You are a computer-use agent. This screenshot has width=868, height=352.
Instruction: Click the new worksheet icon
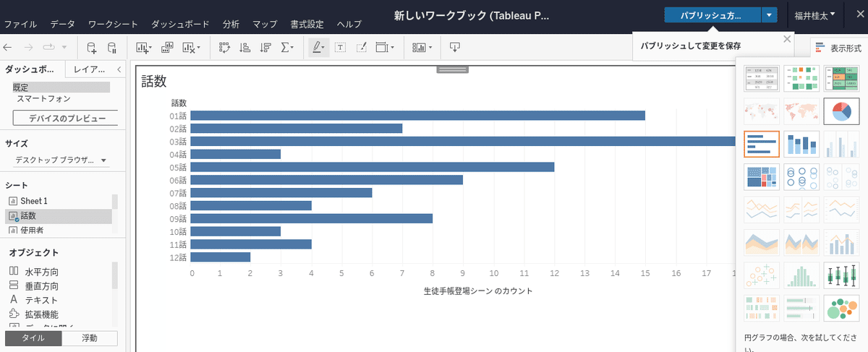pos(144,48)
